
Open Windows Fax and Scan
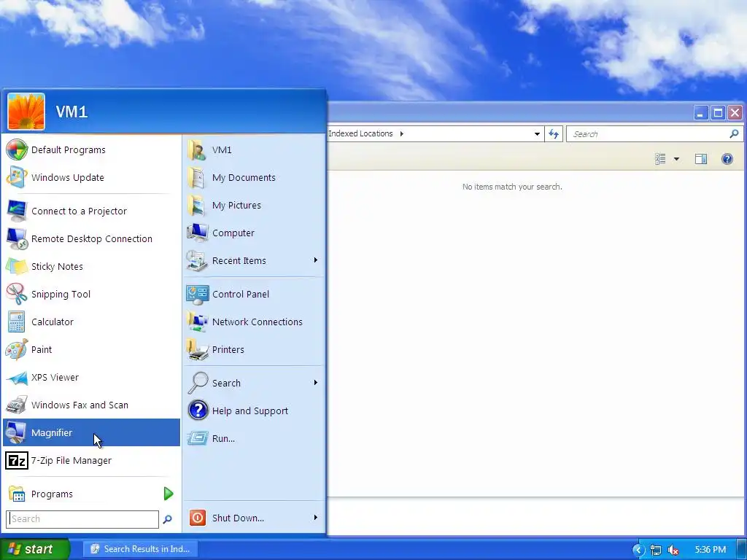[x=91, y=405]
